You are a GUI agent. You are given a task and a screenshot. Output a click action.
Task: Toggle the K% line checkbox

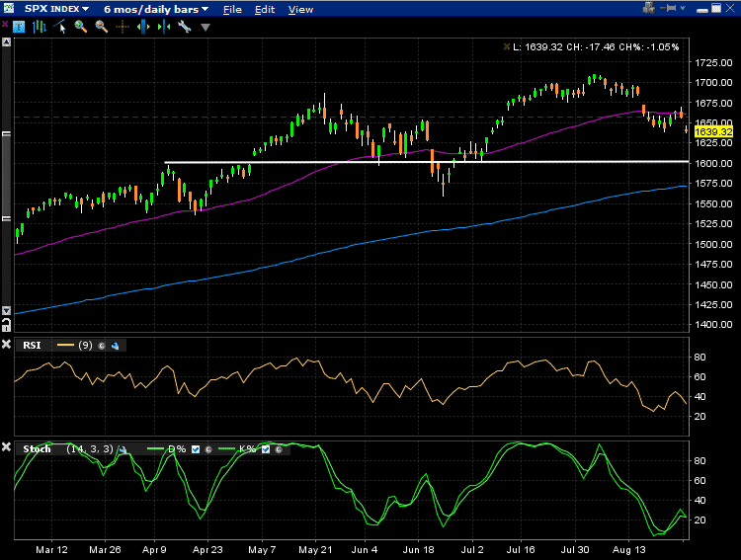[x=266, y=449]
